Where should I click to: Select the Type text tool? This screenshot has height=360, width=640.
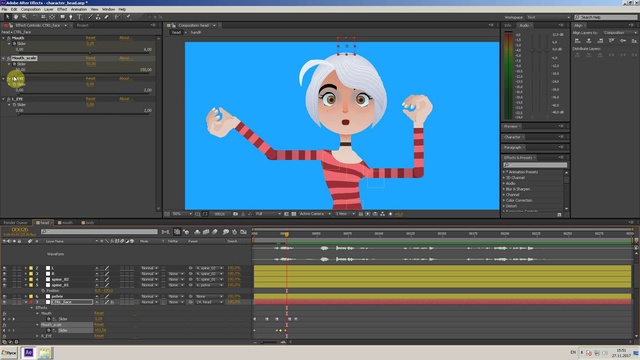click(80, 17)
